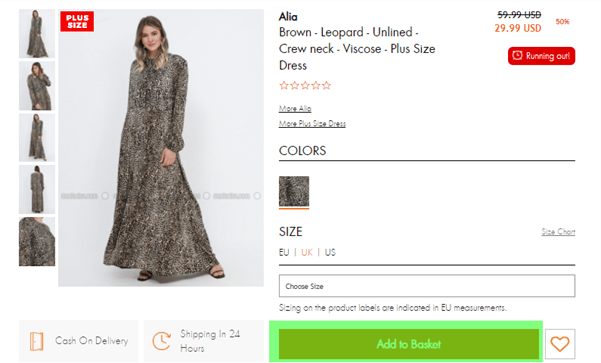View the second thumbnail with model posing sideways
This screenshot has width=601, height=363.
click(37, 86)
